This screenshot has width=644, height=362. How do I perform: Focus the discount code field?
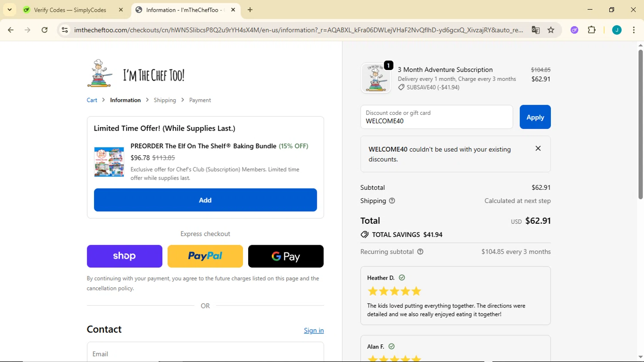click(437, 117)
